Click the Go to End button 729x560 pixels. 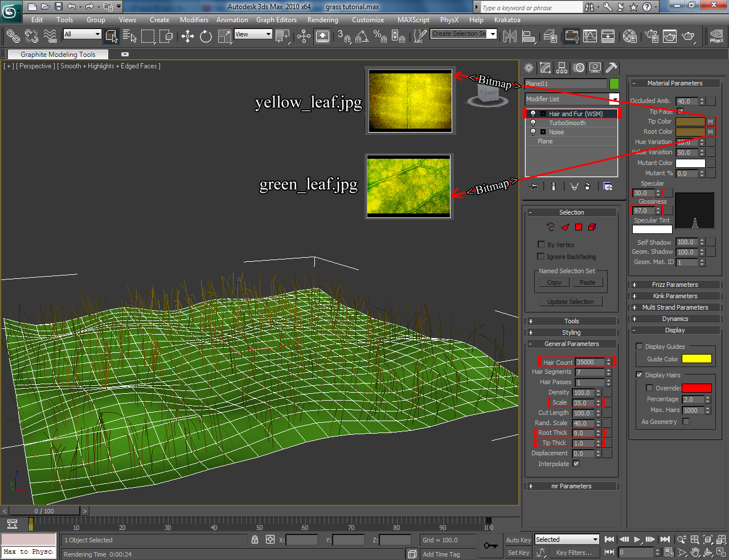pyautogui.click(x=665, y=539)
